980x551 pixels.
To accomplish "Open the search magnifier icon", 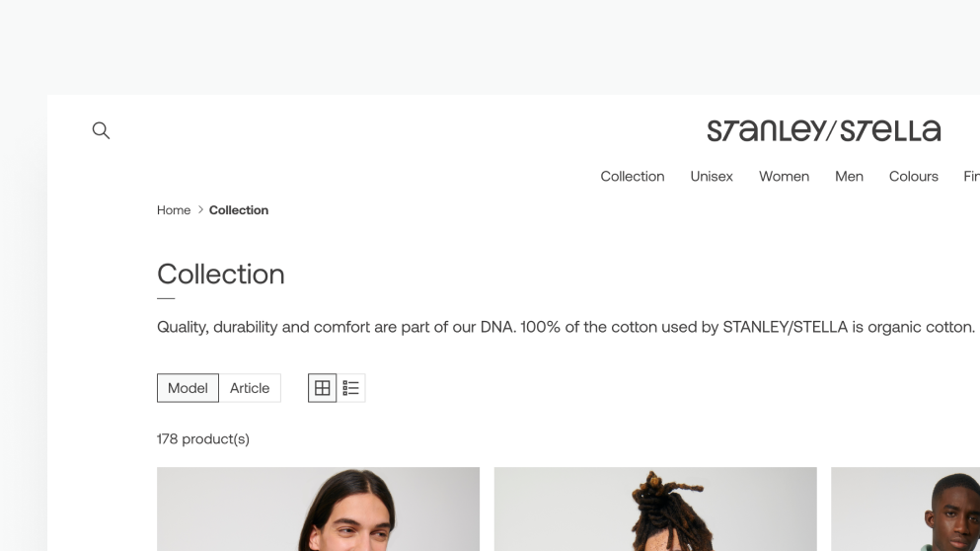I will tap(101, 130).
